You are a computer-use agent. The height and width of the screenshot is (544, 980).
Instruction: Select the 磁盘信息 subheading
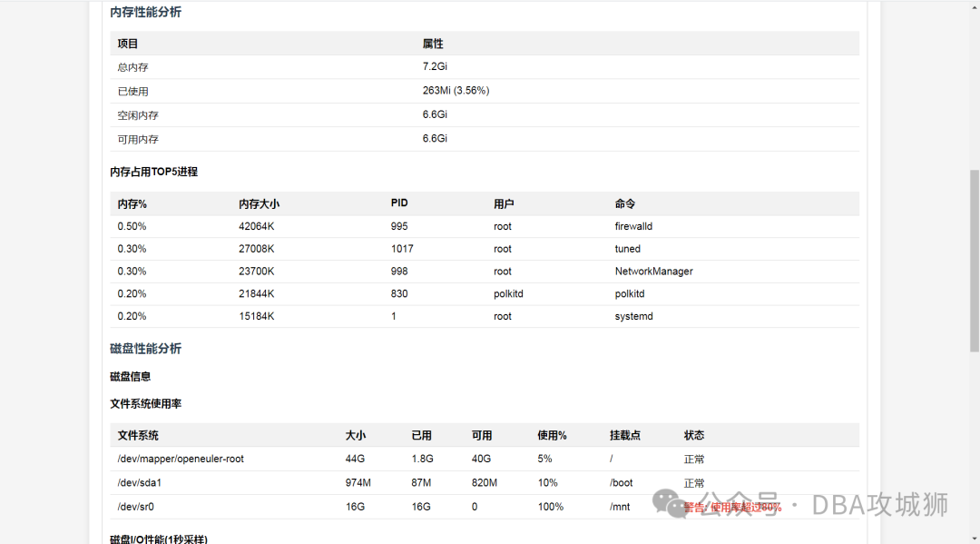pos(130,376)
